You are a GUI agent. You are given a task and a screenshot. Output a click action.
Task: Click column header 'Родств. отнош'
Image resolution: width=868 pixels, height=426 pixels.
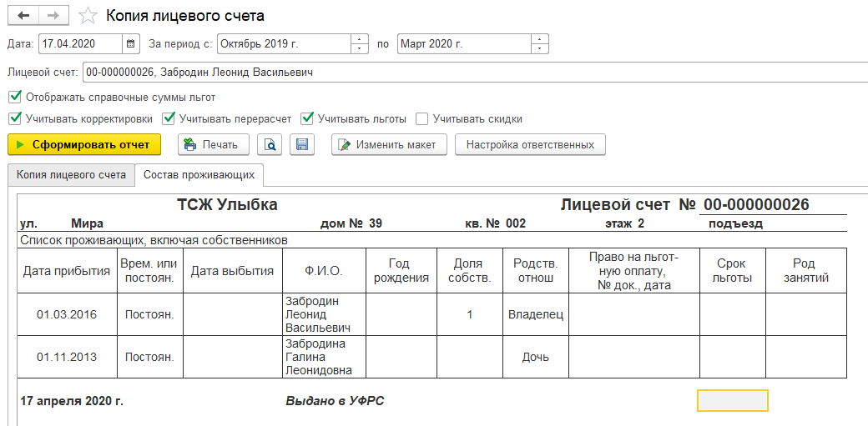tap(536, 271)
